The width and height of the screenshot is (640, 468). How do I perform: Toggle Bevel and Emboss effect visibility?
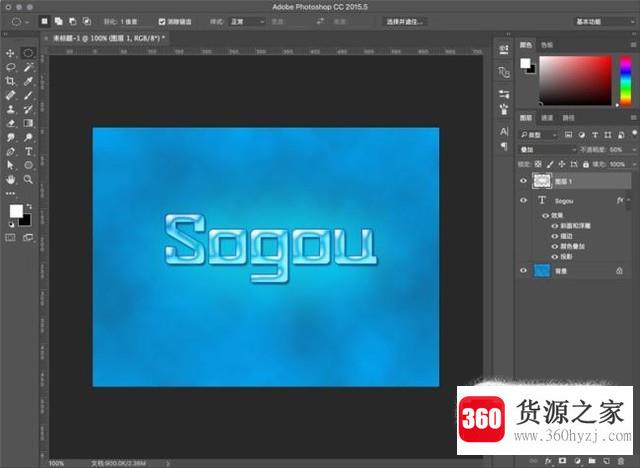(x=554, y=226)
